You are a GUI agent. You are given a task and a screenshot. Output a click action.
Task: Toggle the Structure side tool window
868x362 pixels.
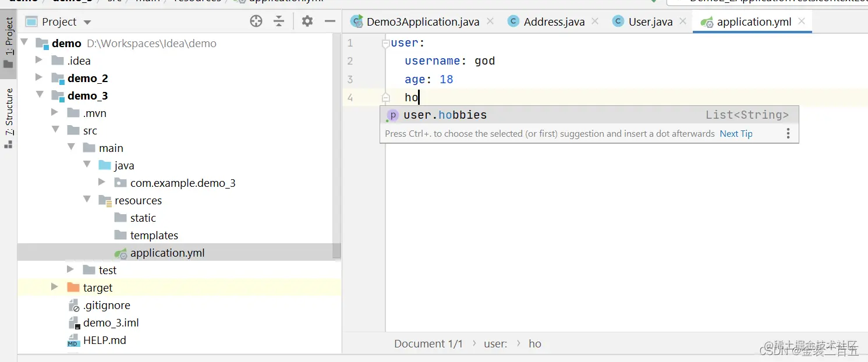[x=9, y=119]
